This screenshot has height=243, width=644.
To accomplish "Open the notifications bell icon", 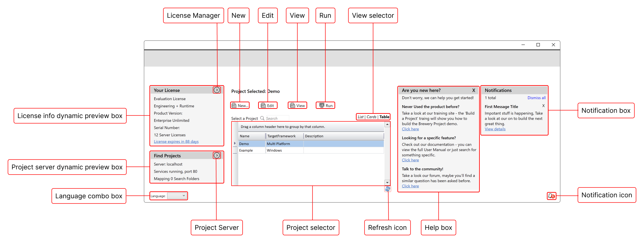I will (551, 196).
